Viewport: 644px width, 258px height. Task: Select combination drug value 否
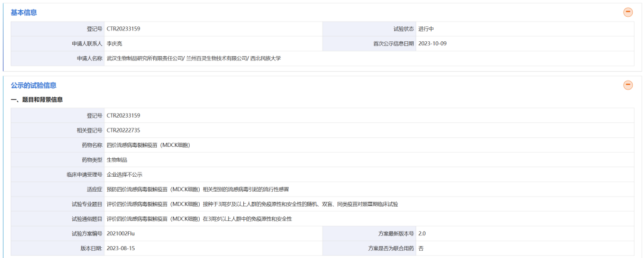[x=421, y=248]
